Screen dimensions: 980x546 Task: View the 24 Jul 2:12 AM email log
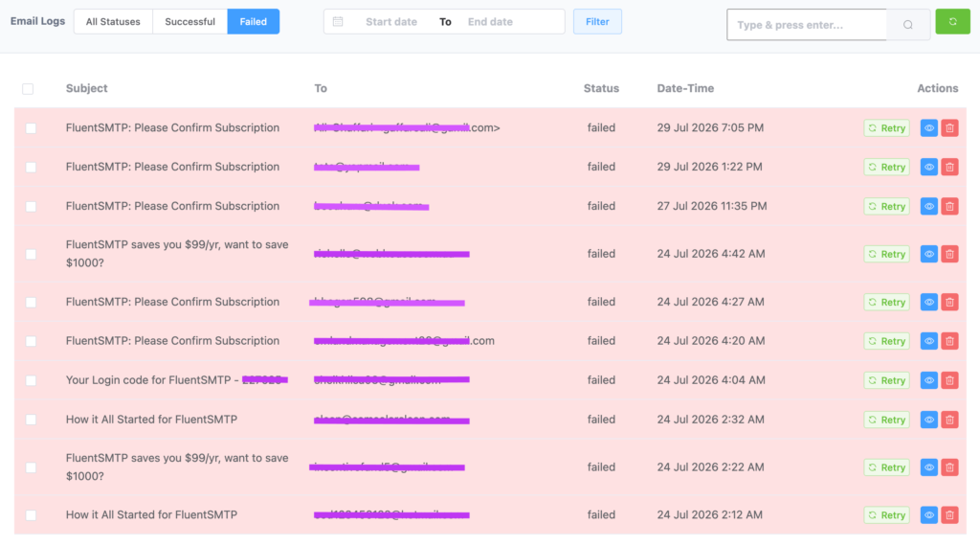point(928,515)
